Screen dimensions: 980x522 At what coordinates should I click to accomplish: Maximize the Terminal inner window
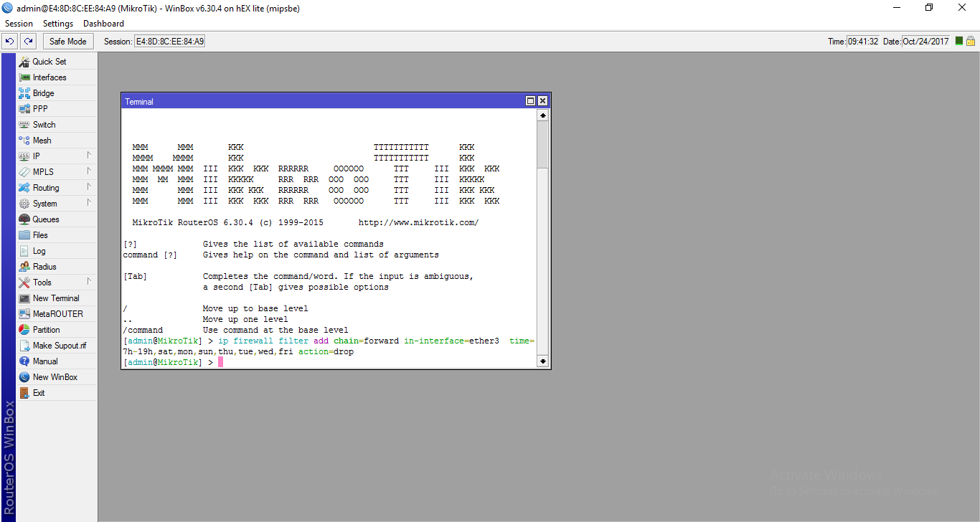[530, 101]
